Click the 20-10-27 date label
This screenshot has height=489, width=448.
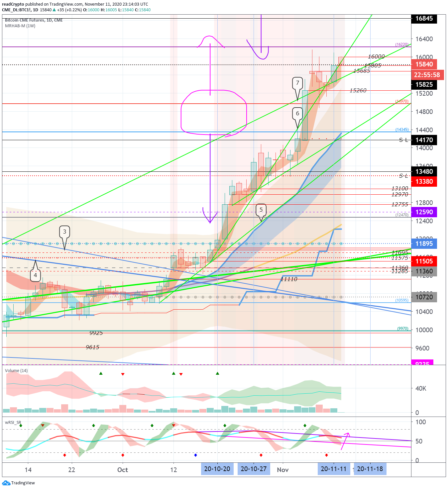pos(254,469)
